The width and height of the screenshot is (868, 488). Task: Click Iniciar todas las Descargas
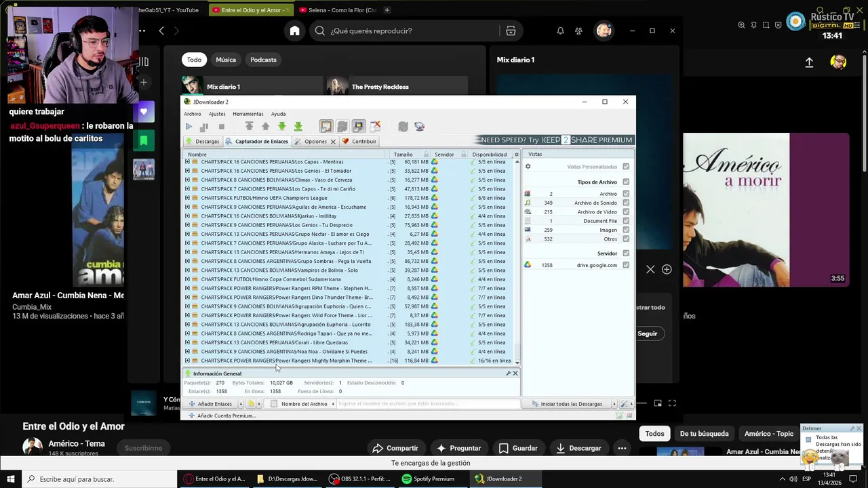tap(567, 404)
